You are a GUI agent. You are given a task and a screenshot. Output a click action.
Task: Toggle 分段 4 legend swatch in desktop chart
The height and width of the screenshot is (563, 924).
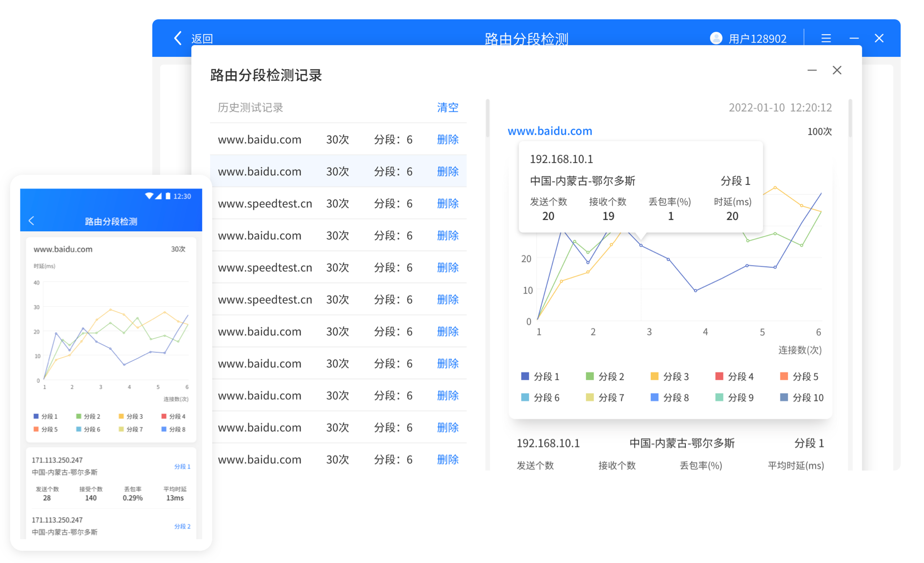pyautogui.click(x=719, y=376)
